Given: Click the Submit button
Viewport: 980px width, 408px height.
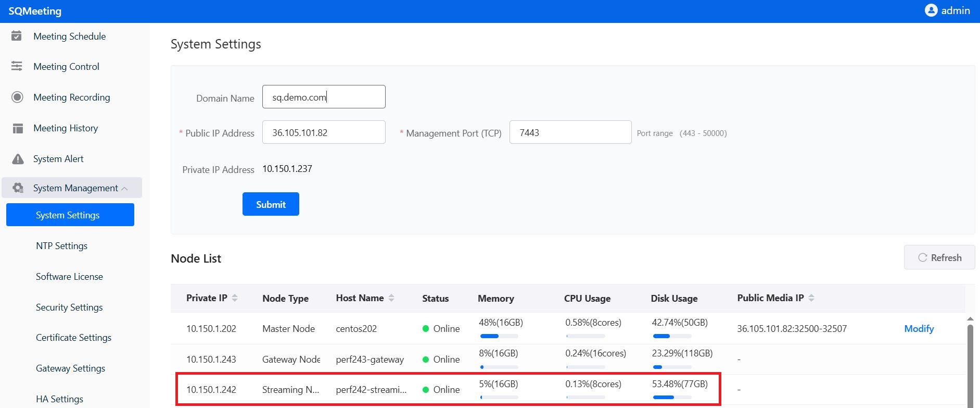Looking at the screenshot, I should [271, 204].
